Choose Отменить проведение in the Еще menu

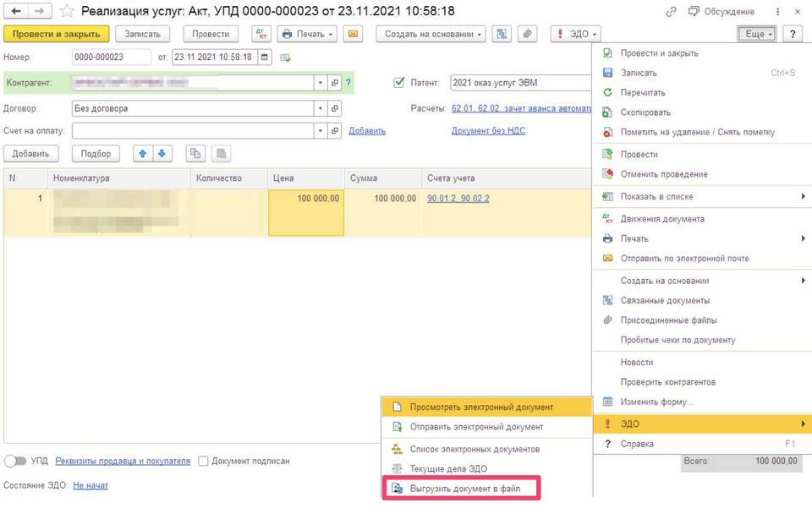(x=664, y=174)
